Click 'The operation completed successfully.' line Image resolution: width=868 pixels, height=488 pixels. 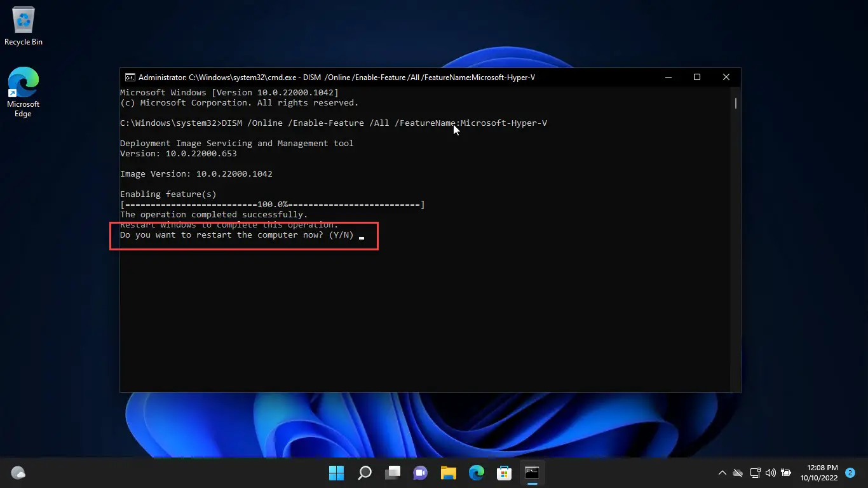coord(214,215)
